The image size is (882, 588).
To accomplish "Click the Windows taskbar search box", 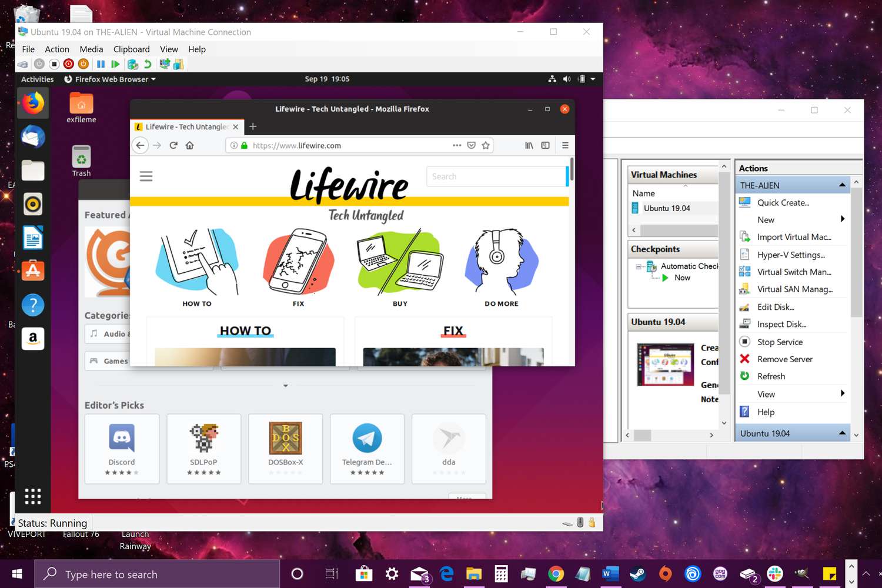I will [156, 573].
